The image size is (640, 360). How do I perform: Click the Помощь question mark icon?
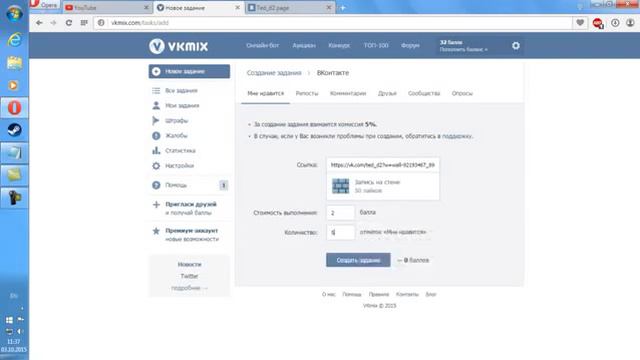[x=156, y=185]
